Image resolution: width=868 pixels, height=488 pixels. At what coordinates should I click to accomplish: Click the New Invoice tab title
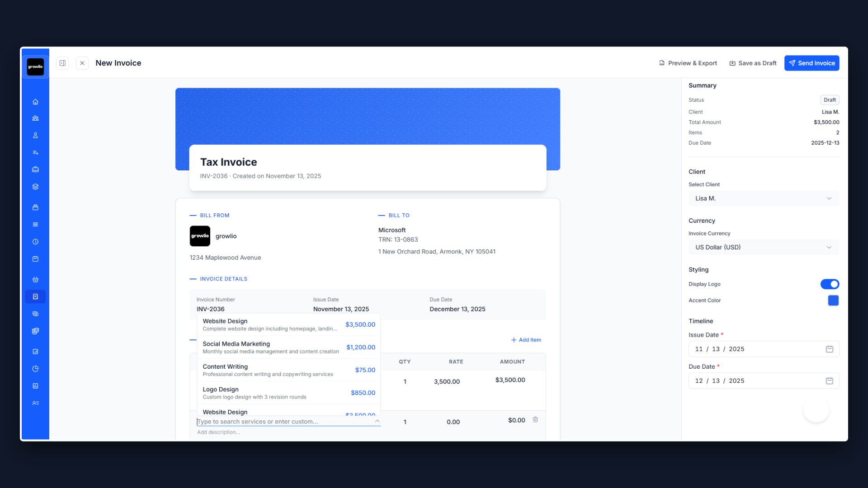point(118,63)
